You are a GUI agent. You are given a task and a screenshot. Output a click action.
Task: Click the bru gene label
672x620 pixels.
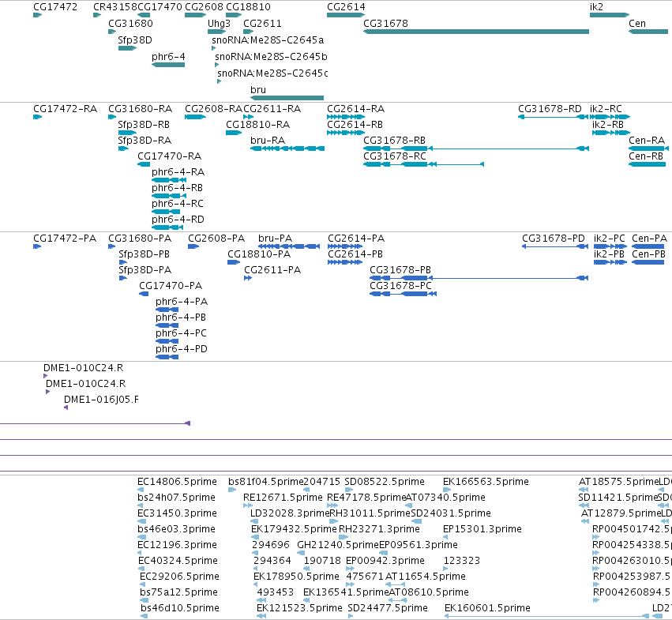[x=258, y=89]
